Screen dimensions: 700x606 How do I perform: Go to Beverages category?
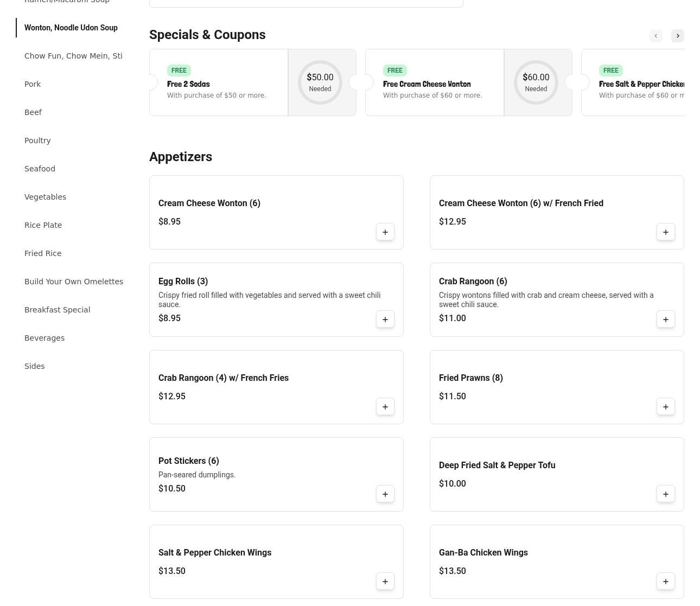[44, 338]
